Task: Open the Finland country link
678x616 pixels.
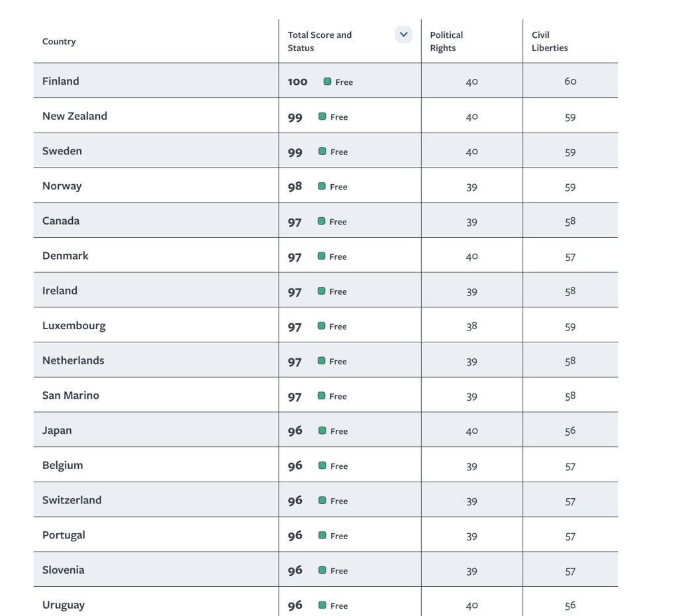Action: point(60,81)
